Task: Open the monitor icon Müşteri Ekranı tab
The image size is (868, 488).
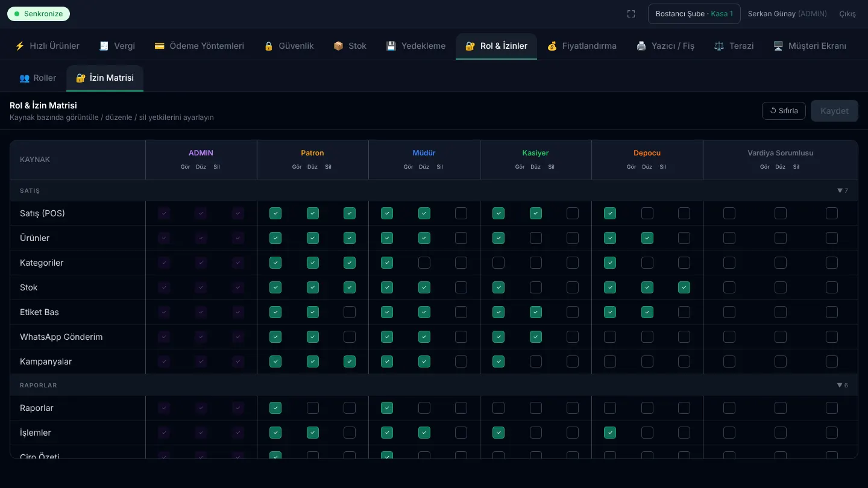Action: (x=810, y=46)
